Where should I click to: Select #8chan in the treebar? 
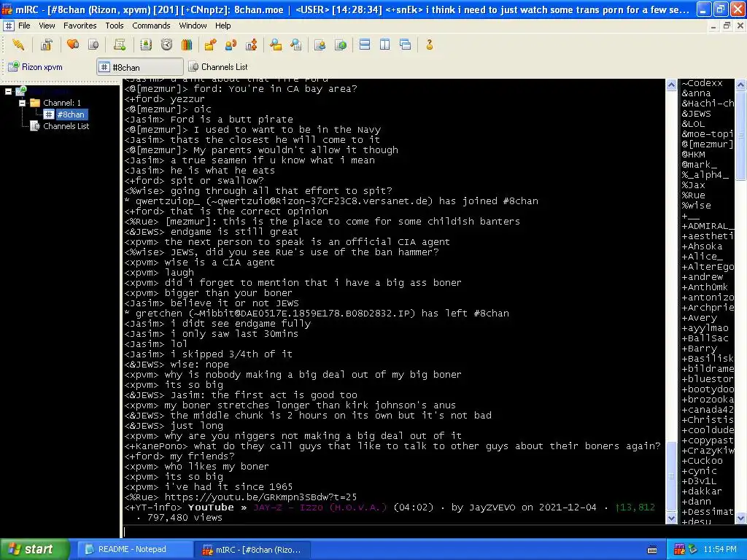point(71,114)
